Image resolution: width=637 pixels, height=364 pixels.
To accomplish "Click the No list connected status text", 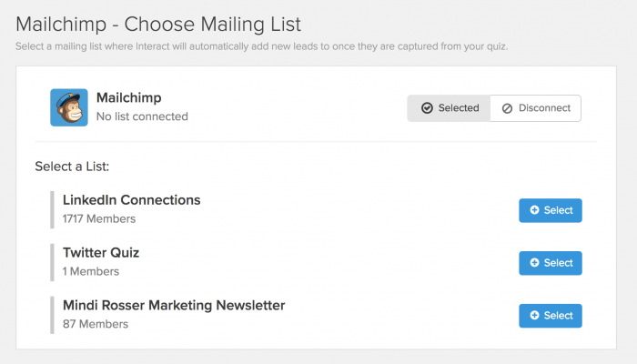I will click(142, 116).
